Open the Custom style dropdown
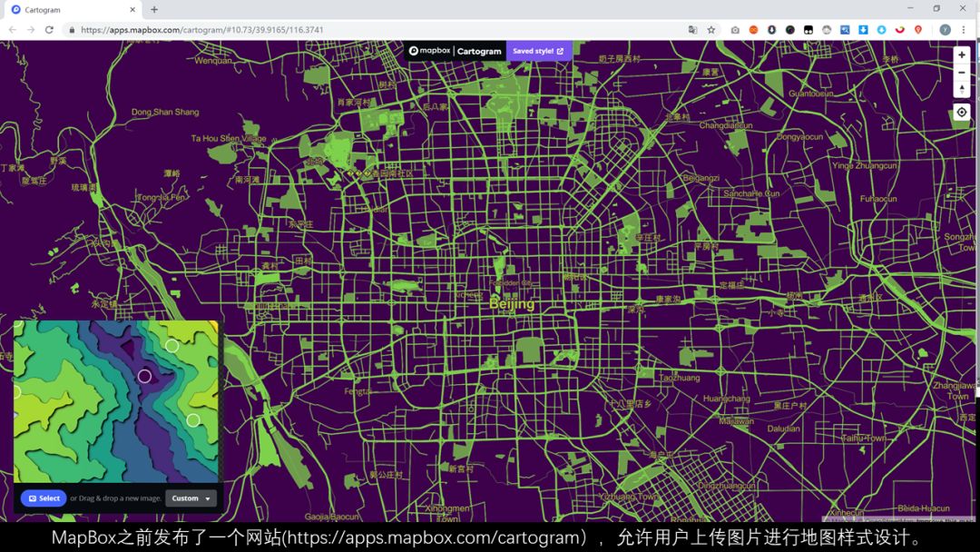980x552 pixels. pyautogui.click(x=191, y=498)
